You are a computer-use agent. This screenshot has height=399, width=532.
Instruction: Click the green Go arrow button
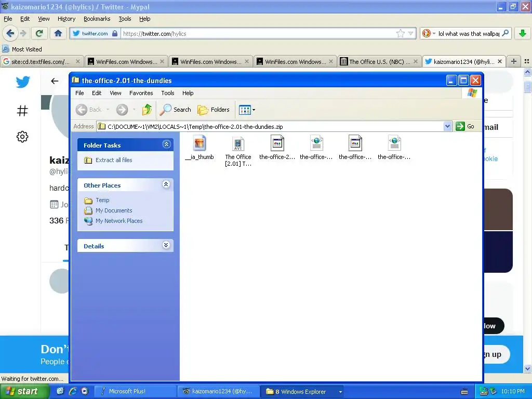(465, 127)
